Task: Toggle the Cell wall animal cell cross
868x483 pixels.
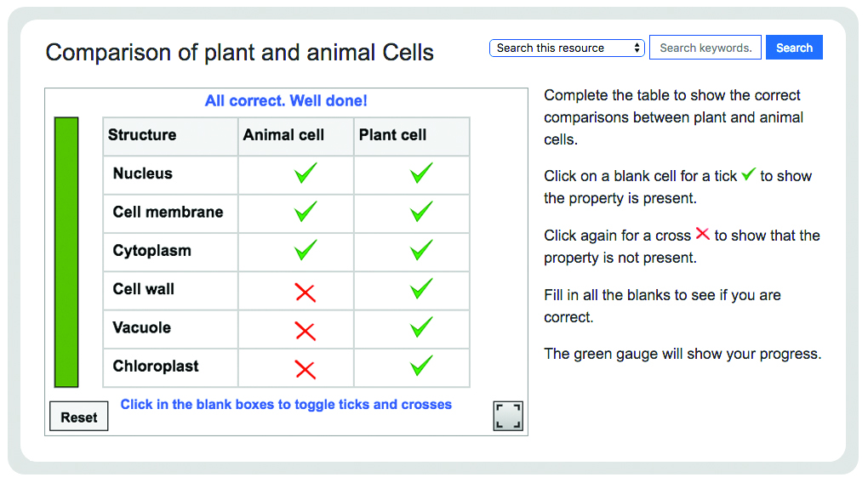Action: [x=305, y=293]
